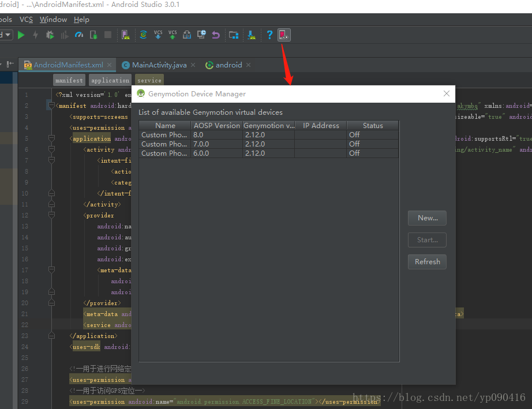Switch to android editor tab
The image size is (532, 409).
point(228,65)
